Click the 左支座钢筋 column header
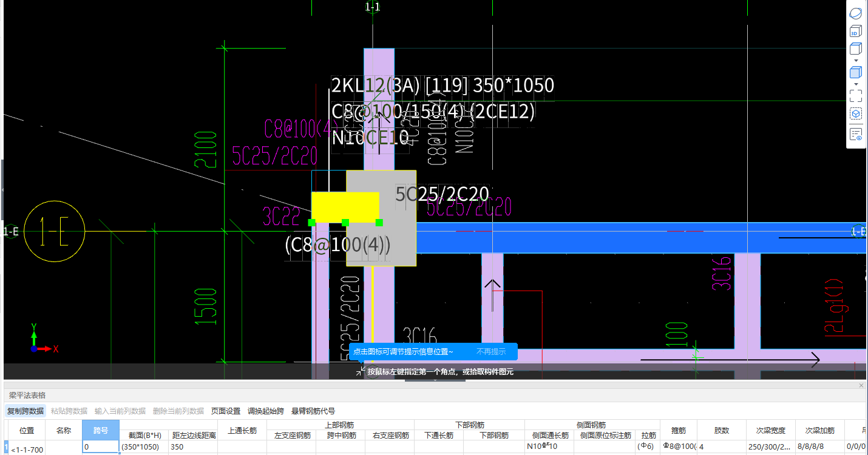This screenshot has height=455, width=868. pyautogui.click(x=292, y=435)
